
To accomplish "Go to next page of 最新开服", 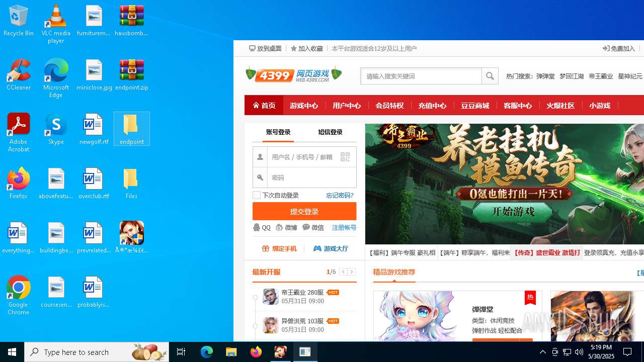I will [352, 272].
